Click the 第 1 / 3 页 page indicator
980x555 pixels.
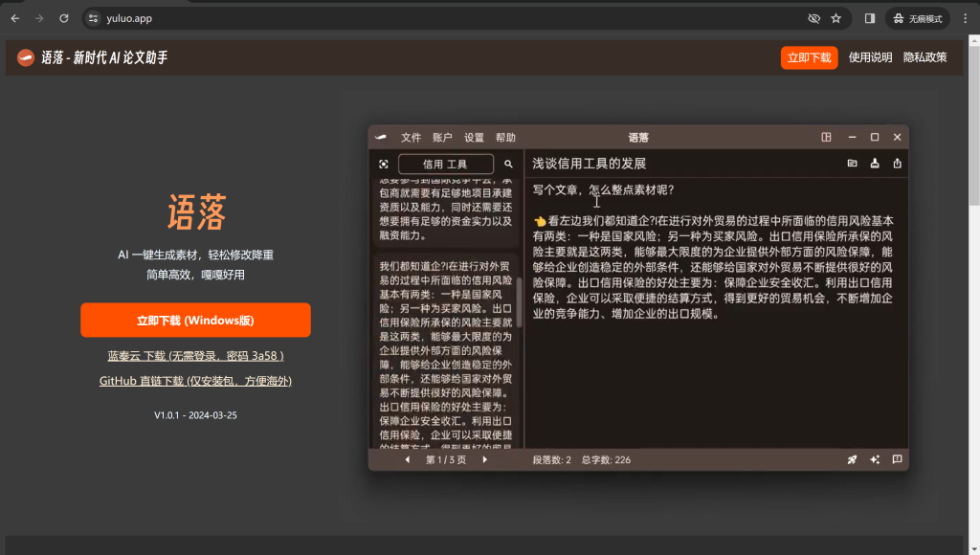tap(446, 460)
